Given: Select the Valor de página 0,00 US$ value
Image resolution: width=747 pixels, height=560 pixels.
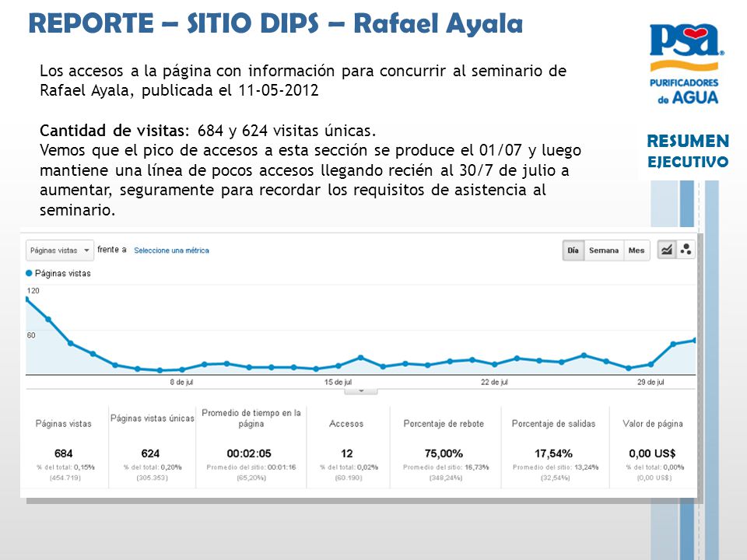Looking at the screenshot, I should click(x=652, y=453).
